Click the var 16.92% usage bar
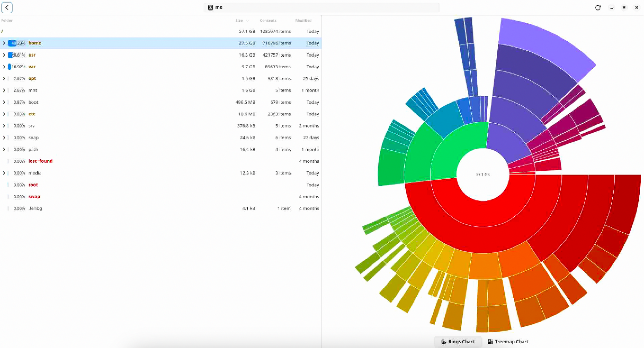Screen dimensions: 644x348 [17, 67]
